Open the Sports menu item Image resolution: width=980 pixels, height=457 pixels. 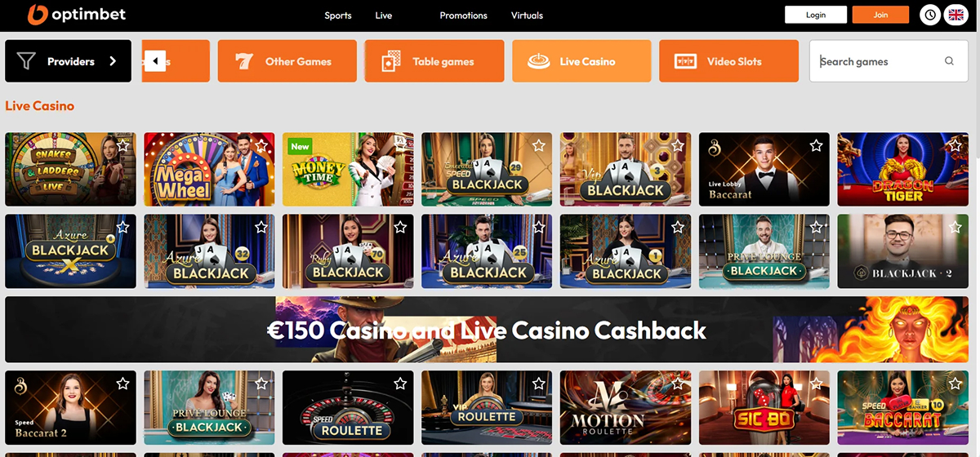tap(338, 16)
